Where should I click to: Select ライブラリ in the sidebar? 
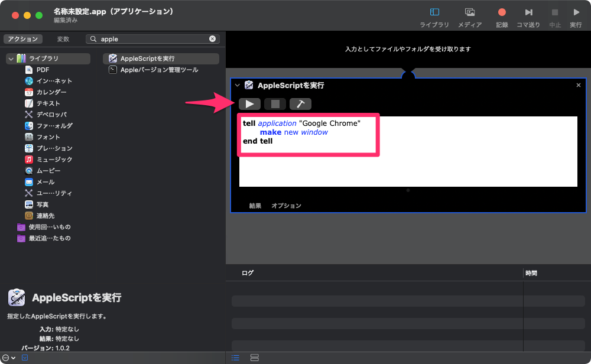(x=48, y=58)
